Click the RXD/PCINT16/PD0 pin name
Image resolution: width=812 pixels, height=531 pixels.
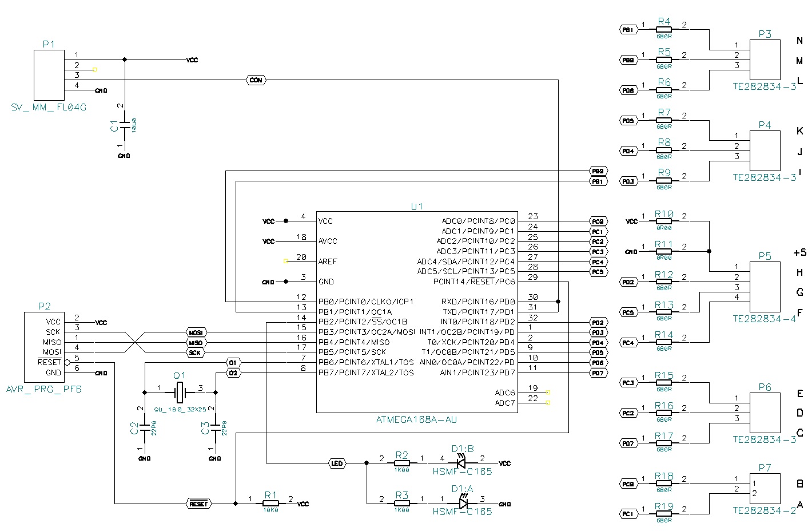478,302
